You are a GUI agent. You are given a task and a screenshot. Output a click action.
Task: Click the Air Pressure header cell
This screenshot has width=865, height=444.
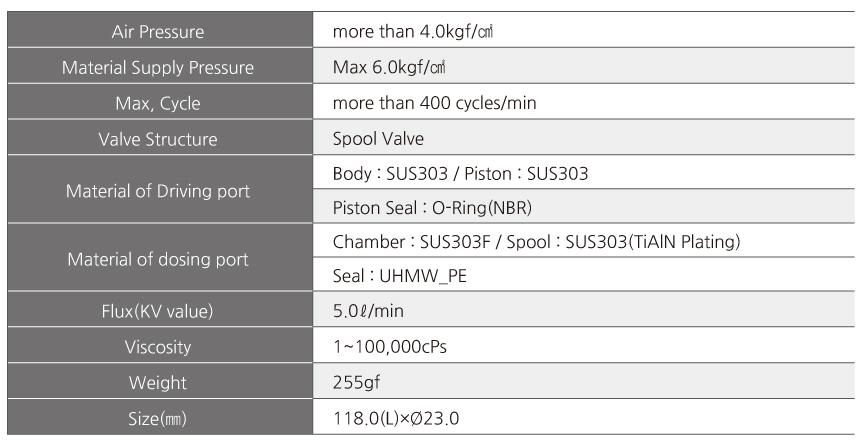pyautogui.click(x=160, y=30)
